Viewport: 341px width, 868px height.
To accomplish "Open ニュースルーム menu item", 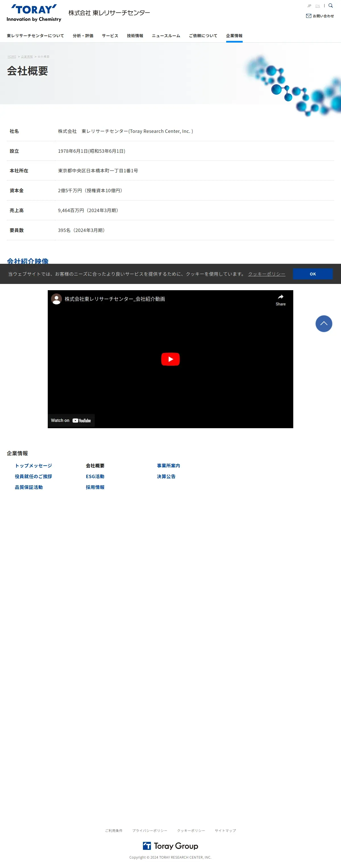I will point(166,36).
